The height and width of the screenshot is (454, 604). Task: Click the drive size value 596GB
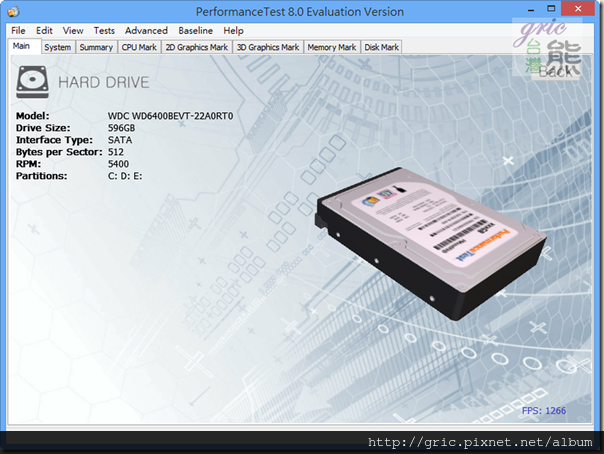pos(121,128)
